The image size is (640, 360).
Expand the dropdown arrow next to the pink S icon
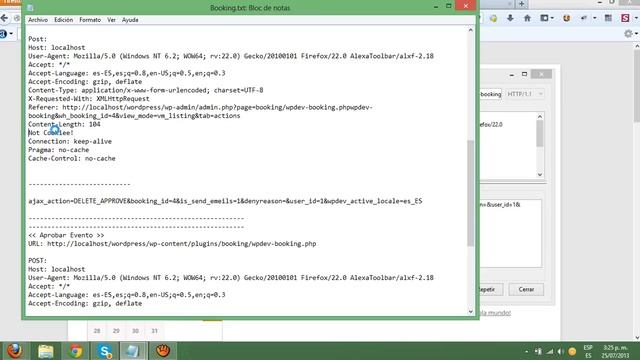pos(636,18)
